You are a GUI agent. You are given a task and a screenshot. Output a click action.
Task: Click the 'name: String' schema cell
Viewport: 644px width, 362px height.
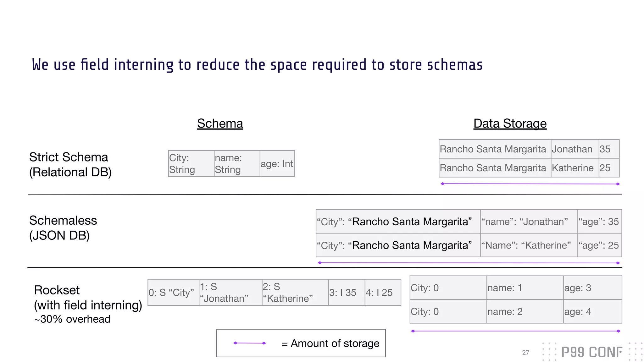pos(237,163)
